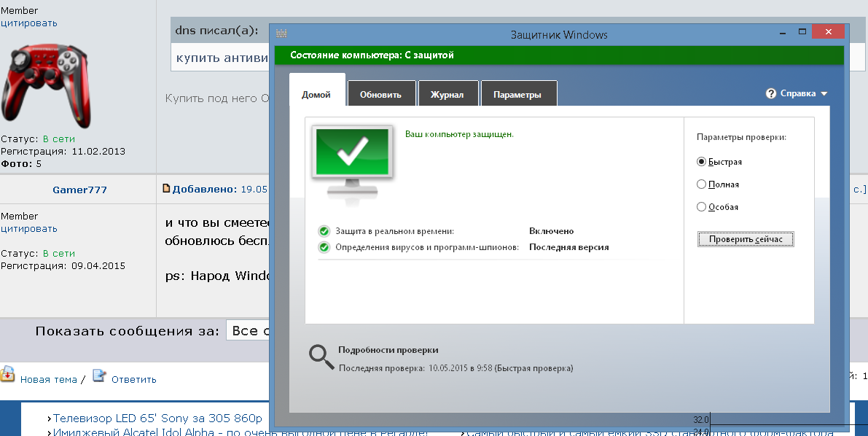The width and height of the screenshot is (868, 436).
Task: Open the Показать сообщения за dropdown
Action: (x=248, y=331)
